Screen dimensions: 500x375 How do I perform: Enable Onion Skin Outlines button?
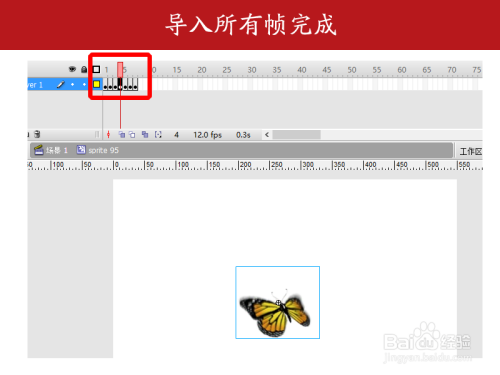coord(132,134)
